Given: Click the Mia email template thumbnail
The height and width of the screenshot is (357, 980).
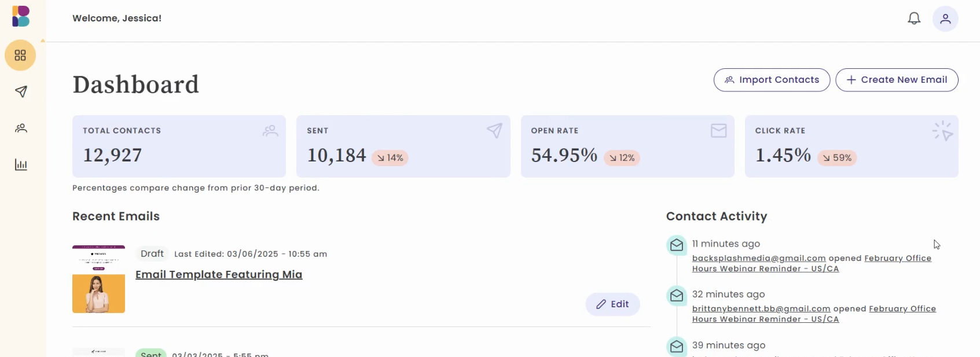Looking at the screenshot, I should pos(98,279).
